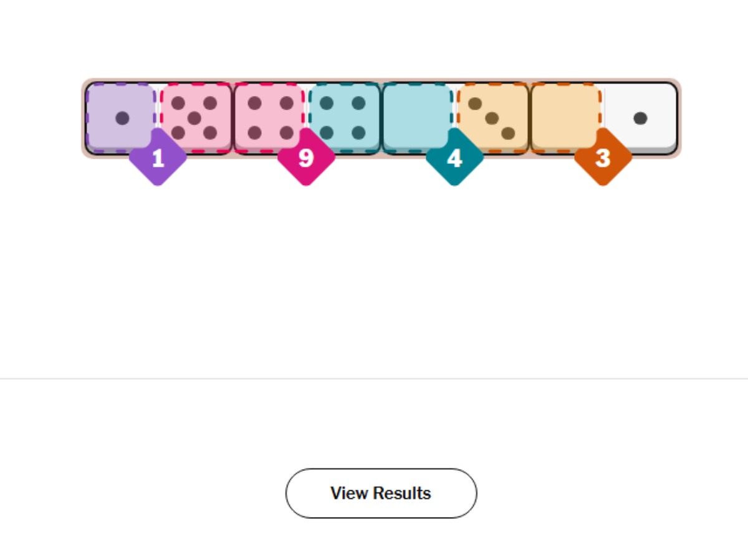The width and height of the screenshot is (748, 560).
Task: Open the View Results button
Action: pos(381,493)
